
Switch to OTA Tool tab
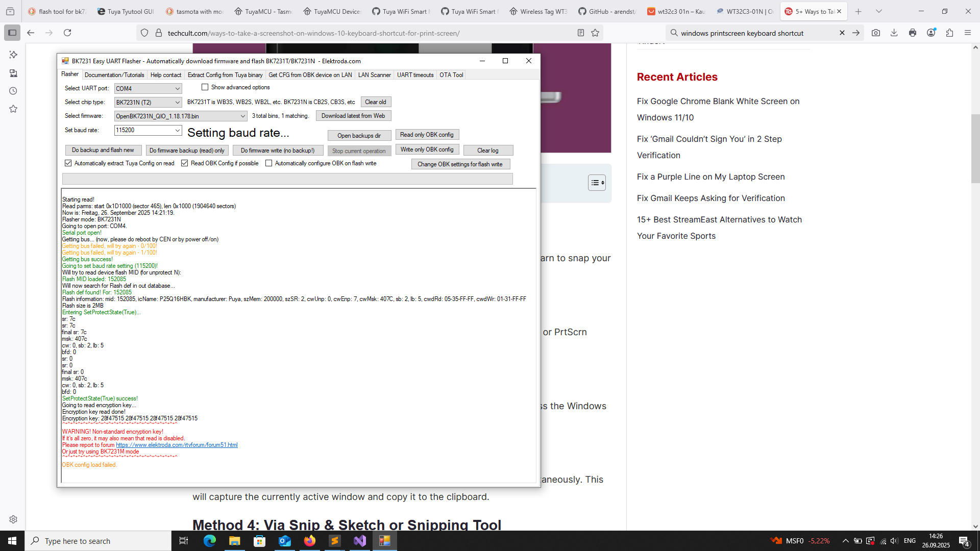point(452,75)
